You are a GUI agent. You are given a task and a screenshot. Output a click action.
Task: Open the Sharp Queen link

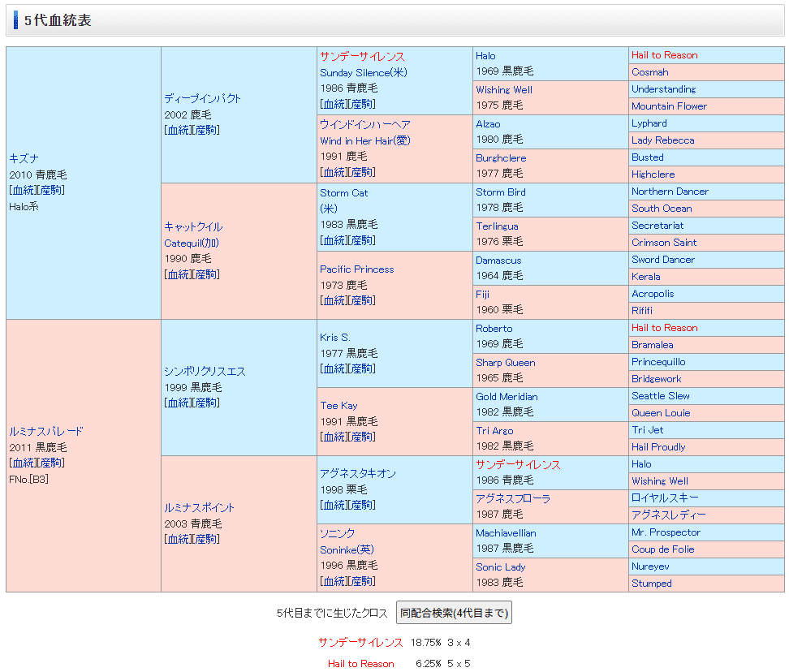[506, 363]
